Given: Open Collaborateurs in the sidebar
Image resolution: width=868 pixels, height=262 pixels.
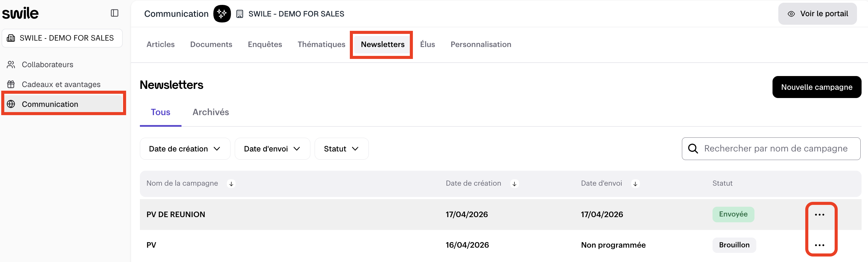Looking at the screenshot, I should [47, 64].
